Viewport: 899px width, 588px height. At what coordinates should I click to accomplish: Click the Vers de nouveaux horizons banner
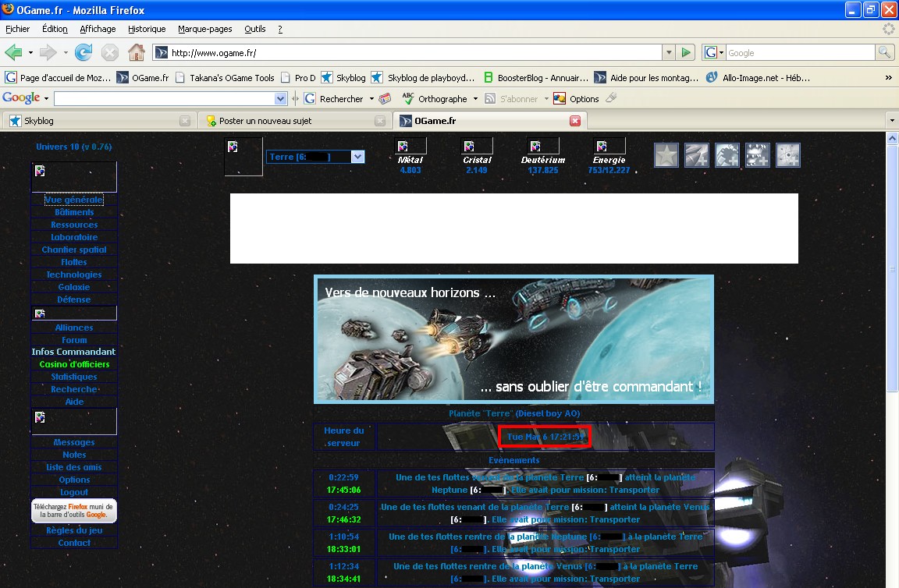click(x=513, y=339)
